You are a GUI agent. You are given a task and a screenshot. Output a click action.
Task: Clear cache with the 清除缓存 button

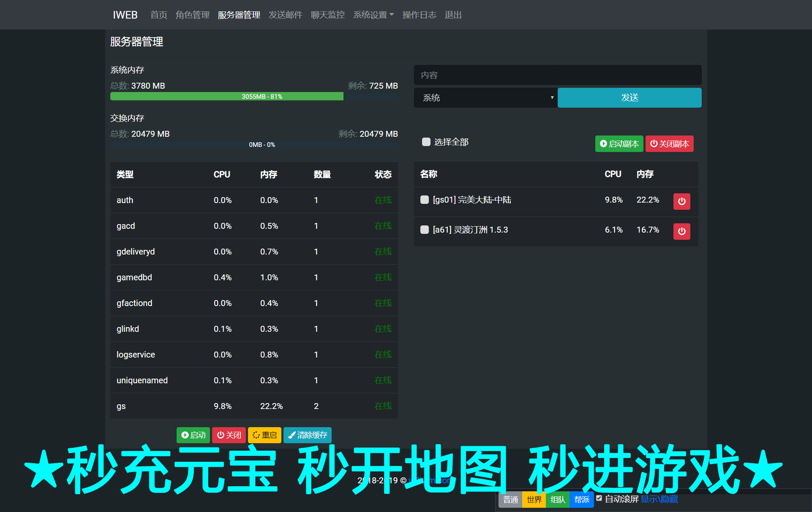(307, 435)
